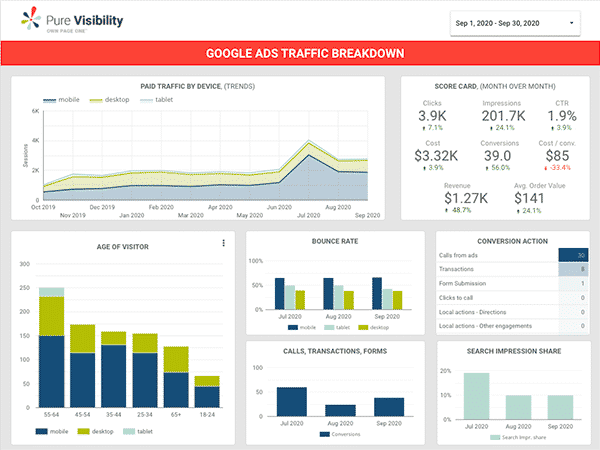Click the 45-54 bar in Age of Visitor

(x=83, y=366)
